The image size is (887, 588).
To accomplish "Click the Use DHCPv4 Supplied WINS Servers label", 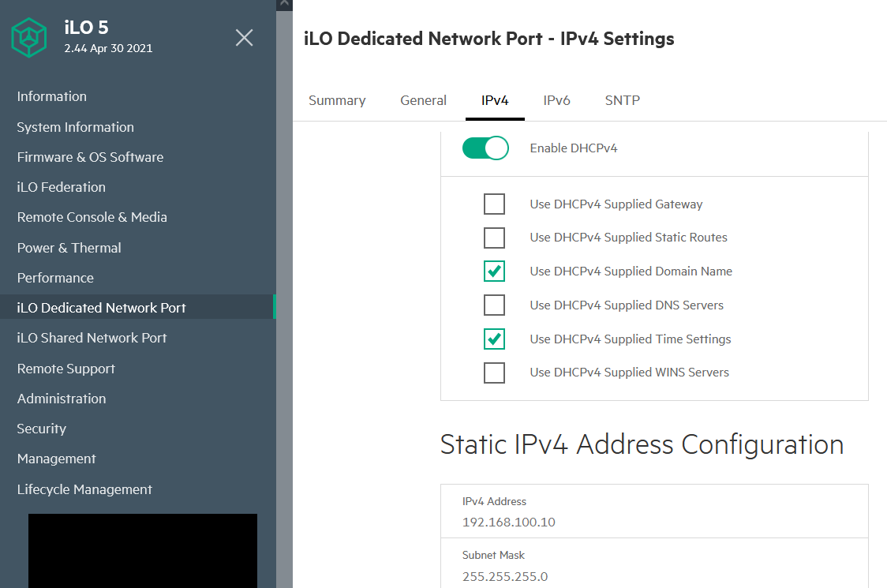I will [629, 373].
